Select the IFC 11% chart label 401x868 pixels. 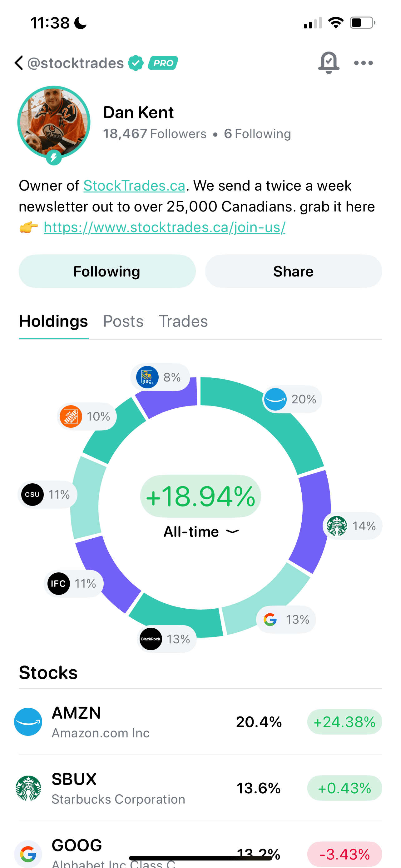click(74, 584)
